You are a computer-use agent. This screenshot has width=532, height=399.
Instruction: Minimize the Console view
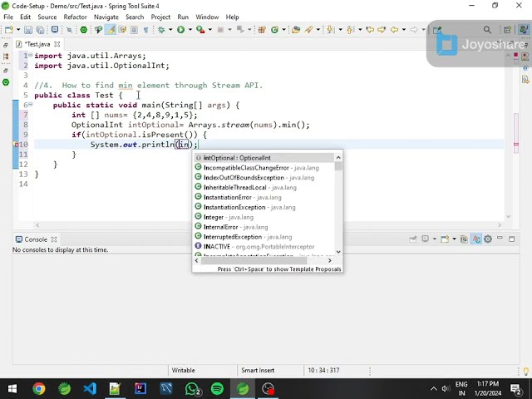tap(500, 239)
